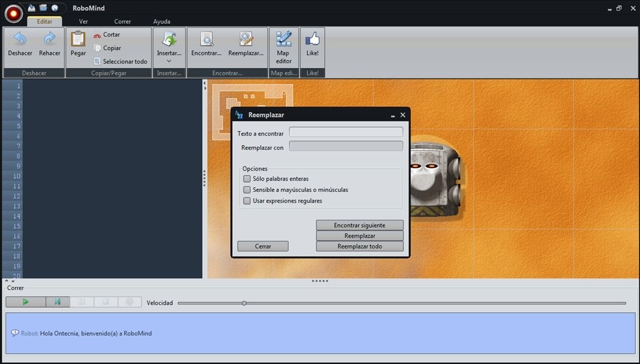Click the robot in the map view
This screenshot has height=364, width=640.
(x=435, y=178)
